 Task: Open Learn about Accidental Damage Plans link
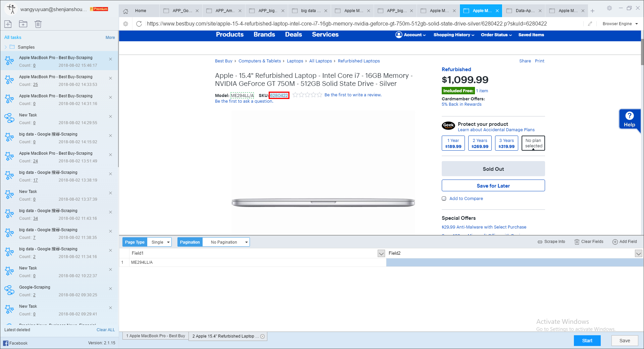(496, 130)
